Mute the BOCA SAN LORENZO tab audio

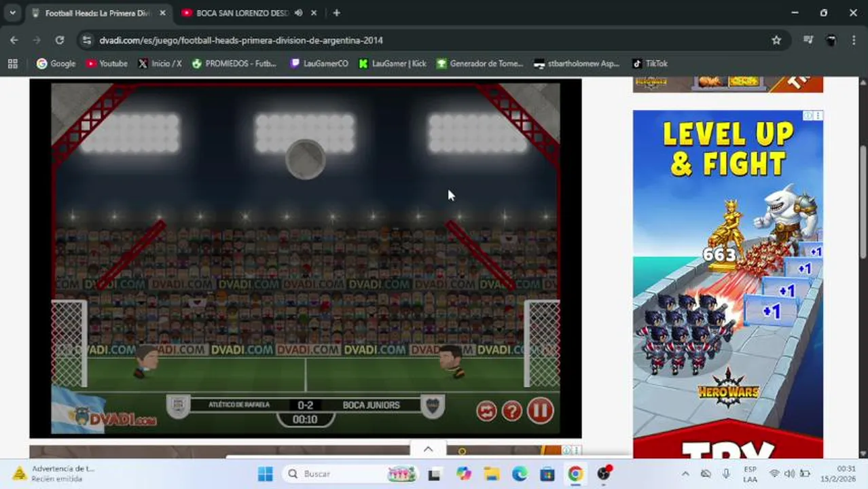pos(298,13)
